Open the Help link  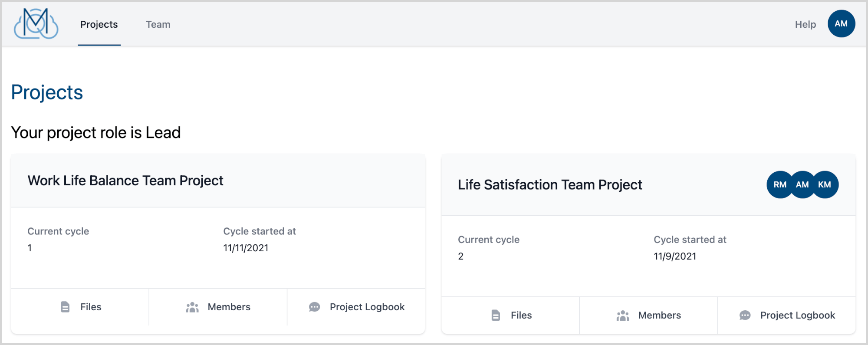coord(805,25)
